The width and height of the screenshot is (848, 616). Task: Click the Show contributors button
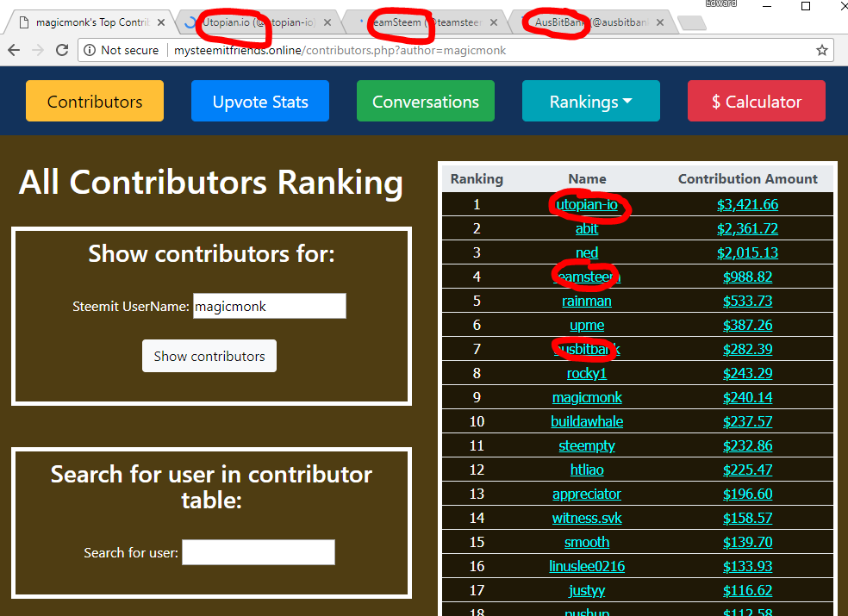point(209,356)
